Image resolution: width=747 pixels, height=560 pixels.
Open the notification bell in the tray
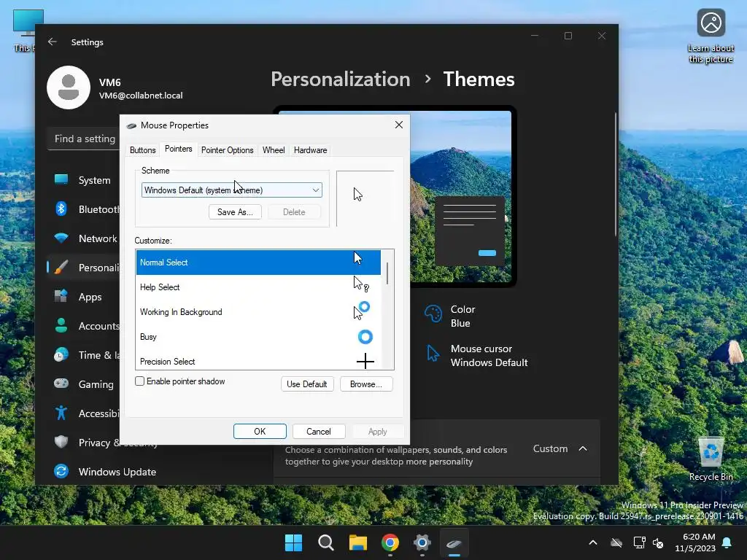(727, 542)
